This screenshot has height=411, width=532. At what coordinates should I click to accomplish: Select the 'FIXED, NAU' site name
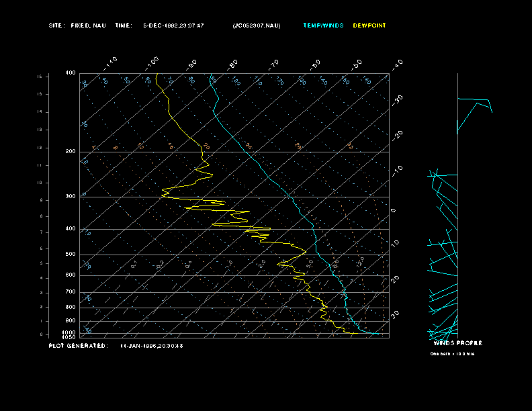88,26
